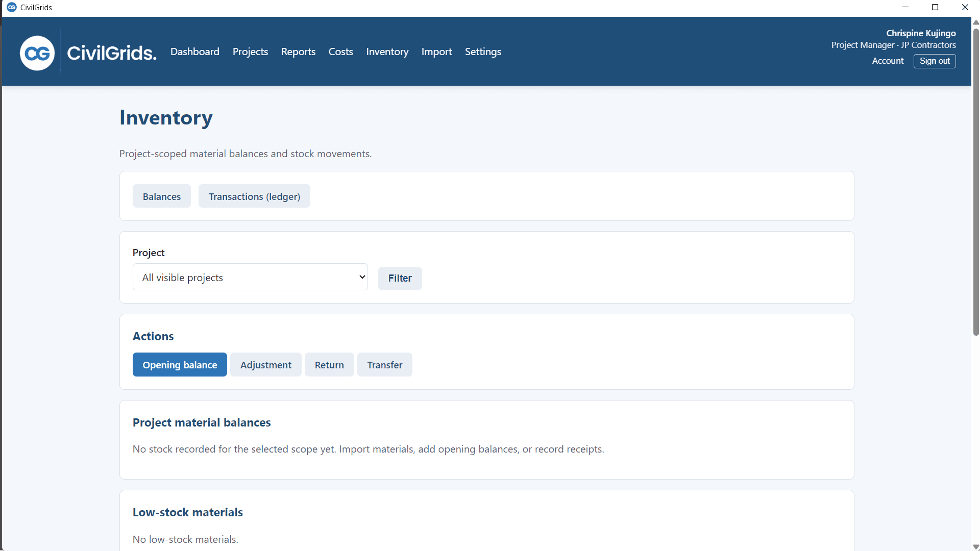Click the Project-scoped material balances description
The height and width of the screenshot is (551, 980).
[246, 154]
